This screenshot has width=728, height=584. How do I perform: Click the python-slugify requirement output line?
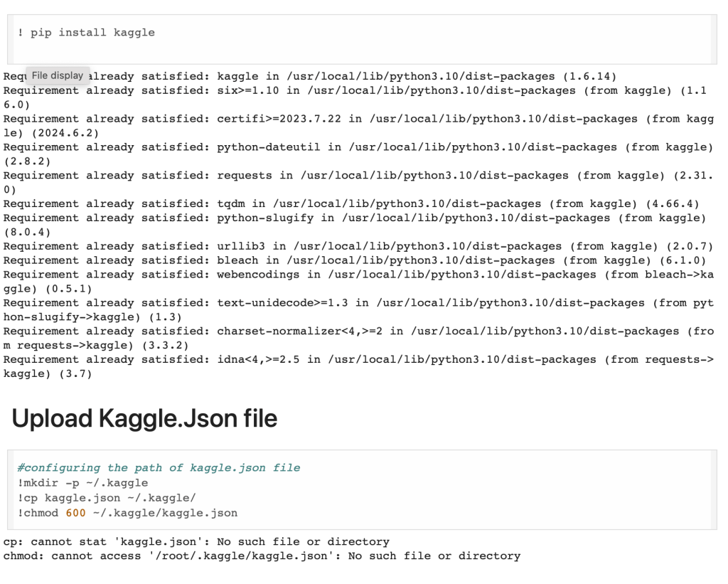pyautogui.click(x=355, y=218)
